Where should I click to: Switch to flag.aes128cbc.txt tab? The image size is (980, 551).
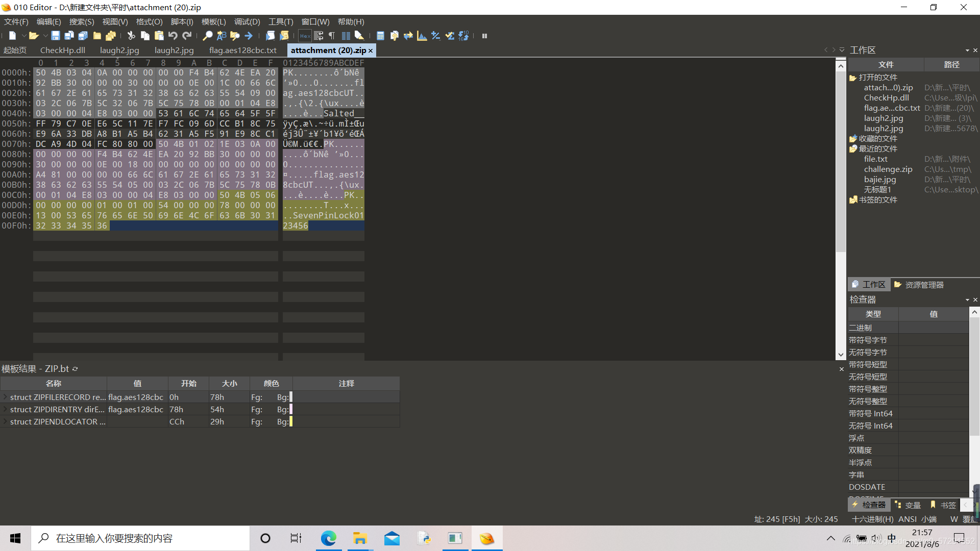[x=242, y=50]
